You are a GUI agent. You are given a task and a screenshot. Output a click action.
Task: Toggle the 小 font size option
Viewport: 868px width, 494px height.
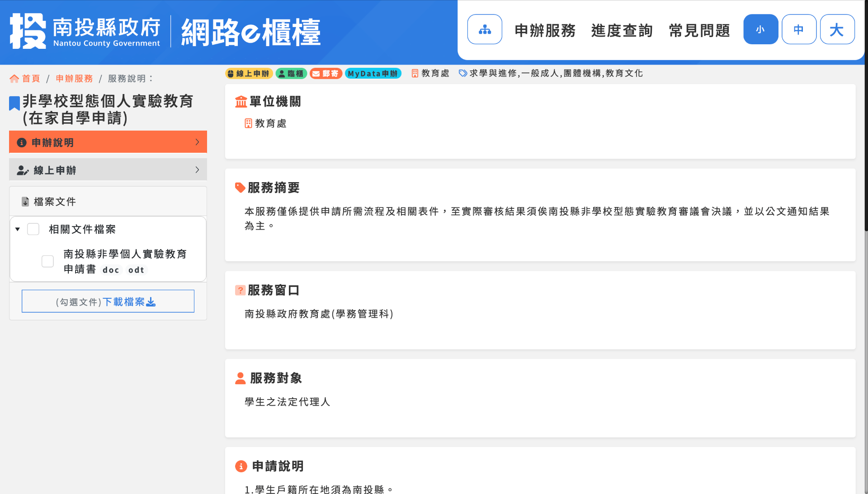tap(760, 29)
